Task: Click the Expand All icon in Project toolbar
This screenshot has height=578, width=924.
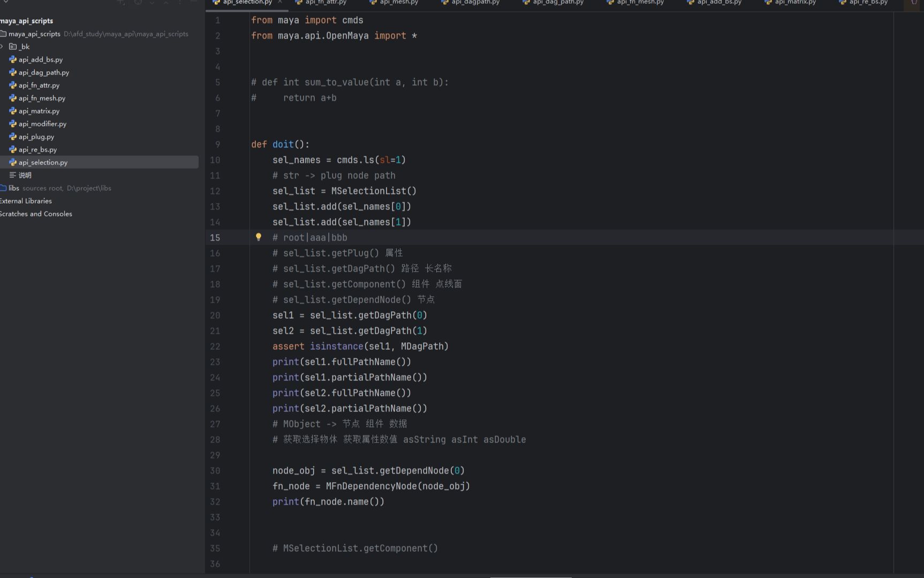Action: pyautogui.click(x=152, y=3)
